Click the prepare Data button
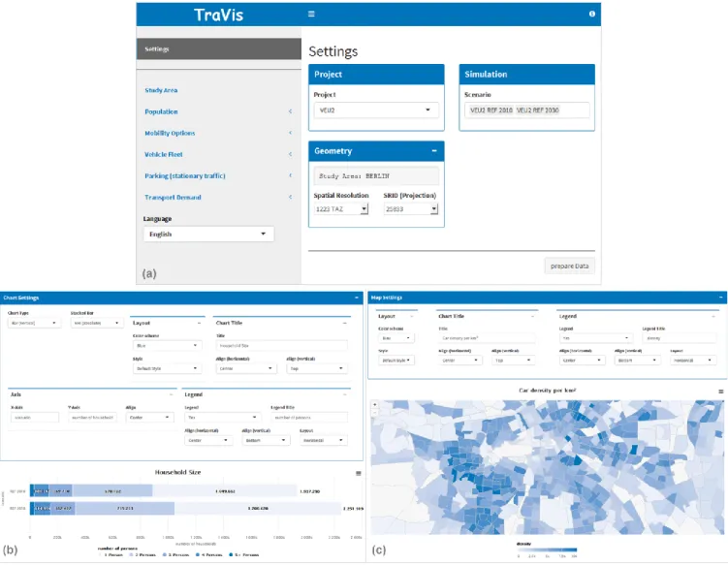Screen dimensions: 728x565 point(569,266)
